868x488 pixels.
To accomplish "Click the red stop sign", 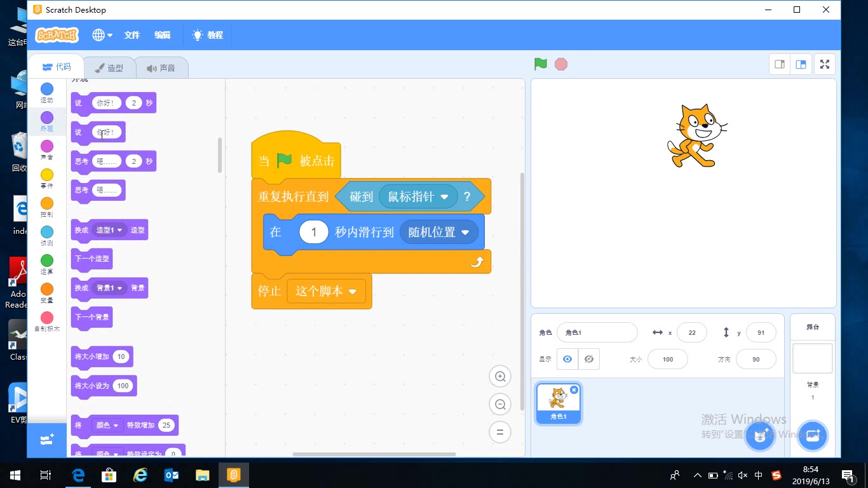I will (x=560, y=64).
